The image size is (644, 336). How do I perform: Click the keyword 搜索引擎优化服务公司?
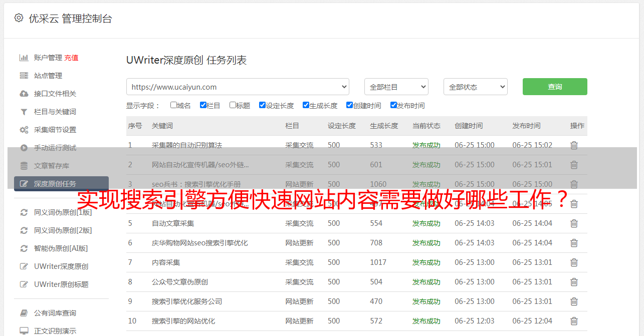187,301
